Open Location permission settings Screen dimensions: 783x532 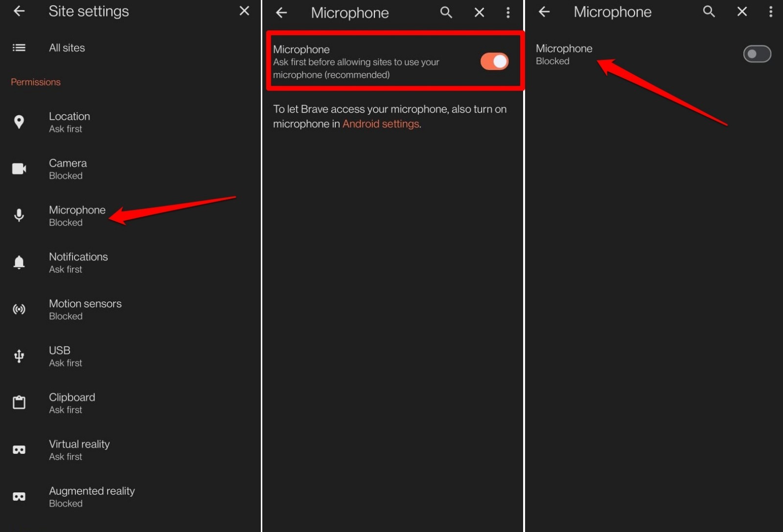(x=130, y=122)
